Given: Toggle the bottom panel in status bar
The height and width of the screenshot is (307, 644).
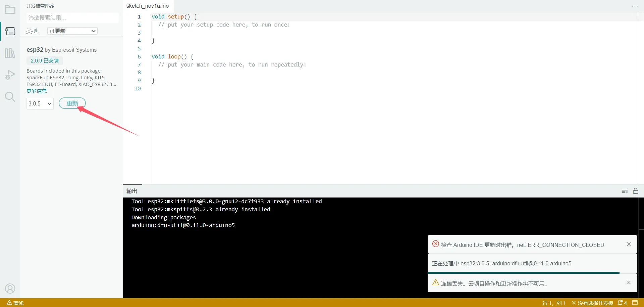Looking at the screenshot, I should [635, 303].
